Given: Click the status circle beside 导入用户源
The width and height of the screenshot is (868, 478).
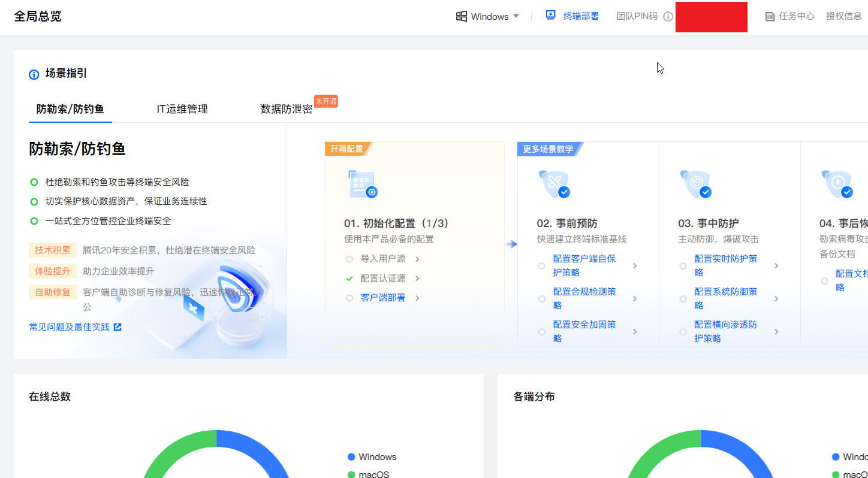Looking at the screenshot, I should pos(349,259).
